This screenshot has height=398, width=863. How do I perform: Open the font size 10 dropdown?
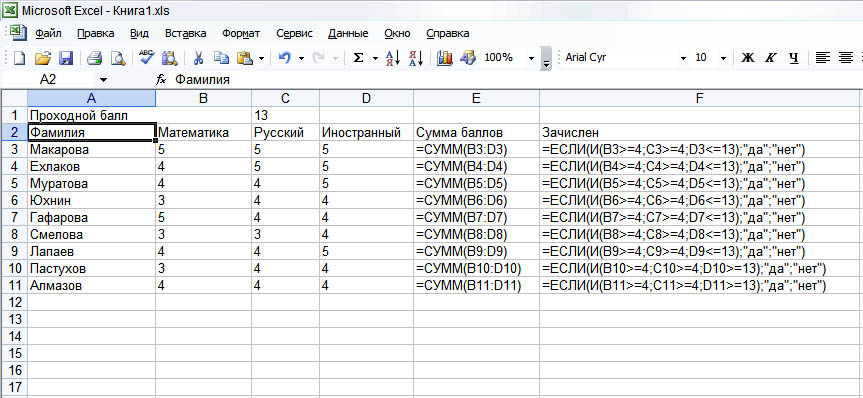pos(724,58)
